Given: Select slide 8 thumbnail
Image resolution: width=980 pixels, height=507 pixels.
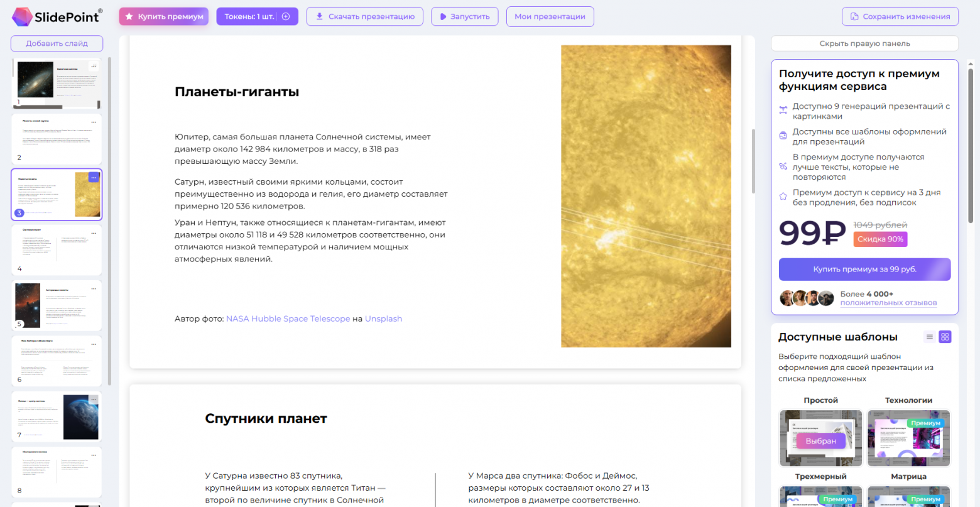Looking at the screenshot, I should coord(57,472).
